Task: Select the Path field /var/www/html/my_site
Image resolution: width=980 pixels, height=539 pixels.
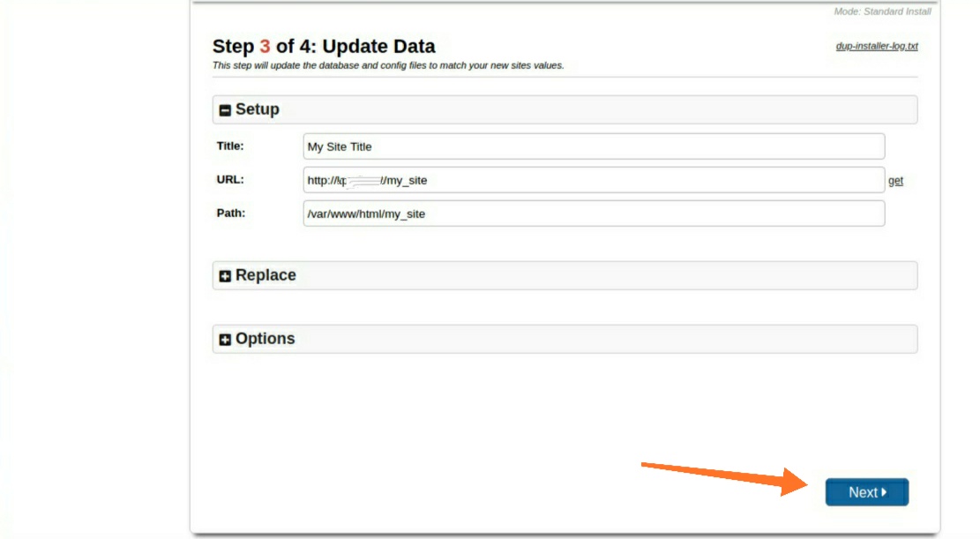Action: point(593,213)
